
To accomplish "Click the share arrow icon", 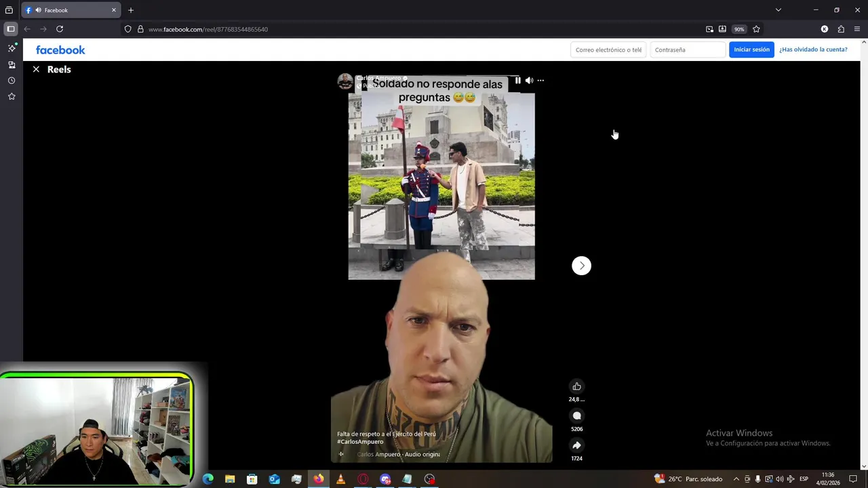I will 576,445.
